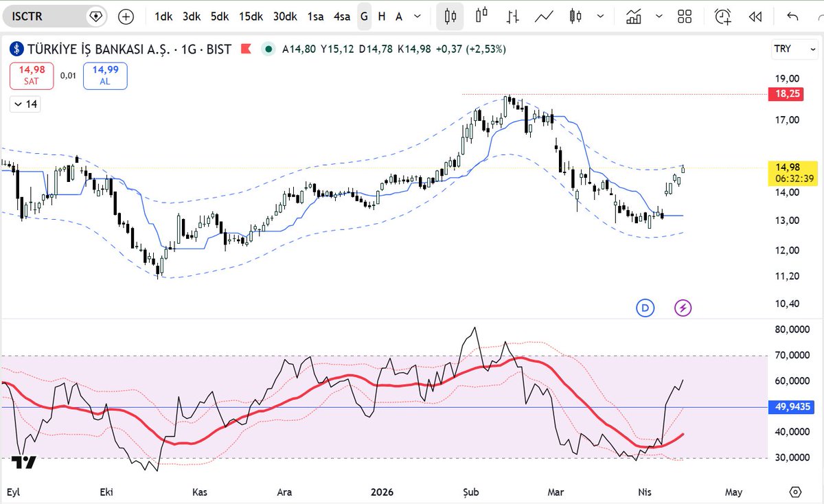This screenshot has width=824, height=504.
Task: Click the May label on time axis
Action: click(734, 492)
